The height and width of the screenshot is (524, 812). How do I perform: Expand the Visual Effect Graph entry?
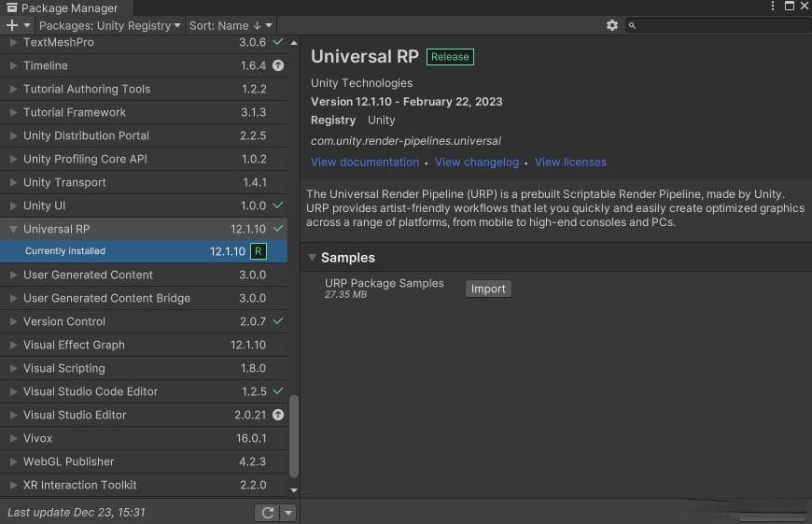pos(13,345)
